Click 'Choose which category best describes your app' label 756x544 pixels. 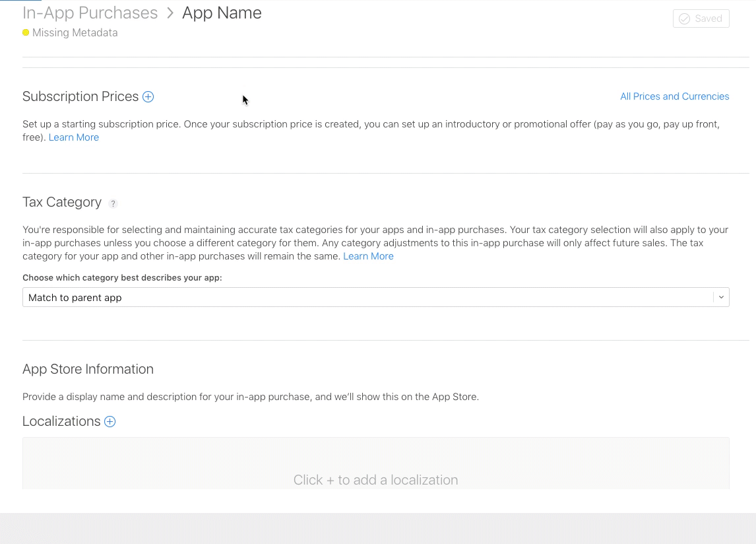pos(123,277)
